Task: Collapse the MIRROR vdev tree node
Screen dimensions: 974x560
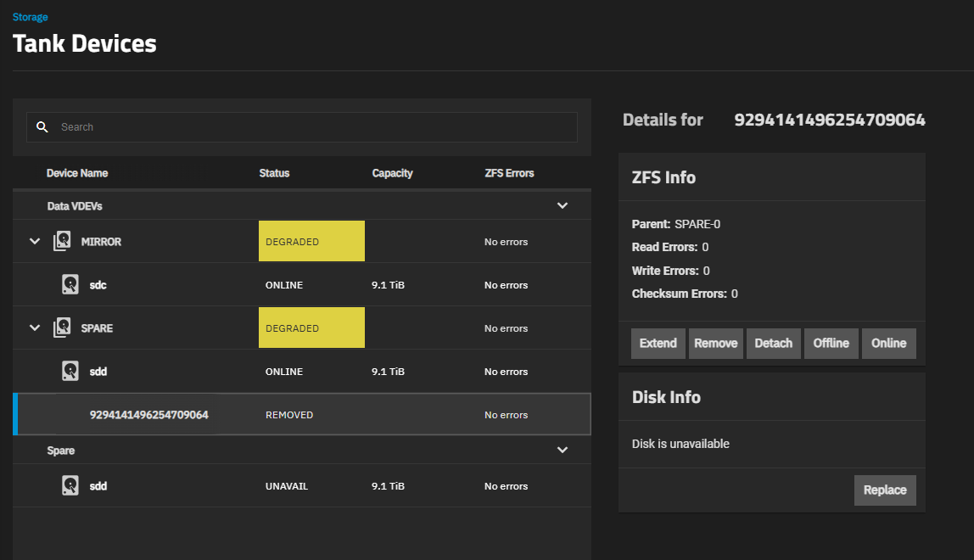Action: point(35,242)
